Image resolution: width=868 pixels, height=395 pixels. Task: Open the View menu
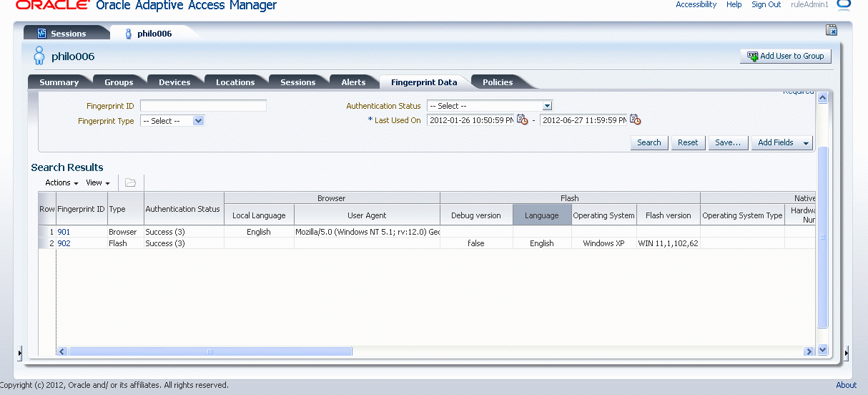point(98,182)
